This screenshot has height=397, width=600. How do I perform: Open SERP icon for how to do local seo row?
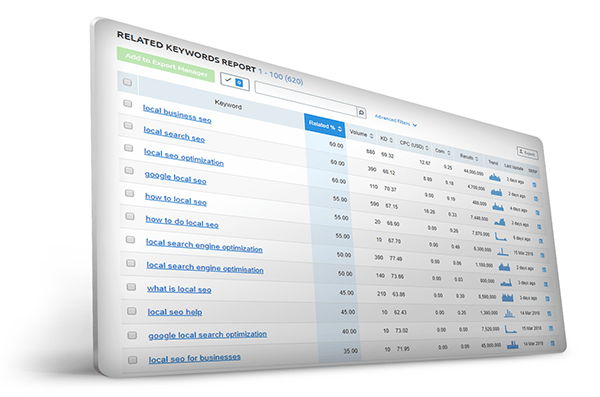(x=543, y=255)
